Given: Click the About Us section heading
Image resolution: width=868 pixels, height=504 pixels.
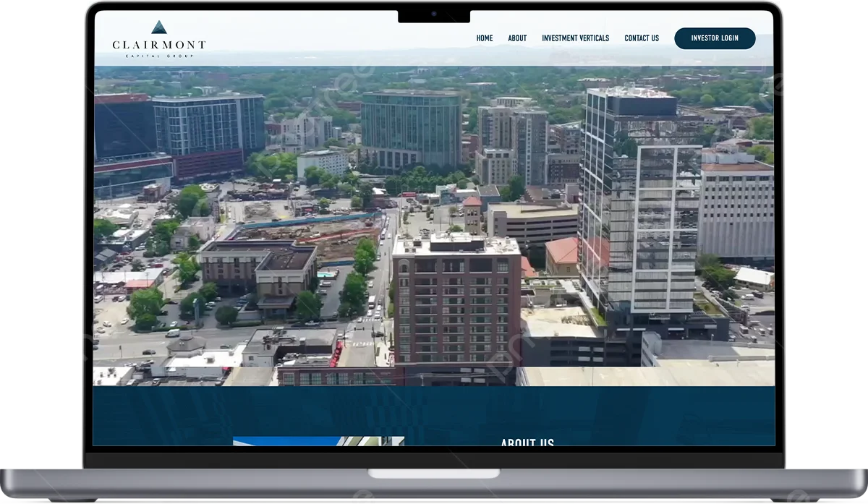Looking at the screenshot, I should 527,442.
